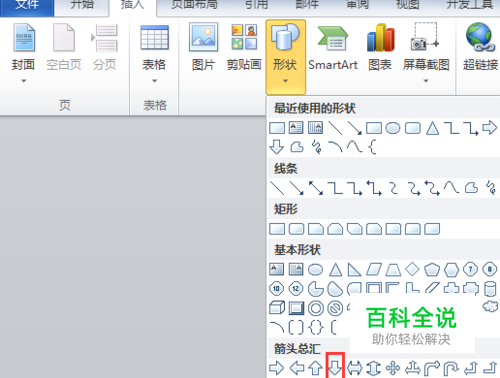Select the 页面布局 ribbon tab
Screen dimensions: 500x378
[194, 5]
